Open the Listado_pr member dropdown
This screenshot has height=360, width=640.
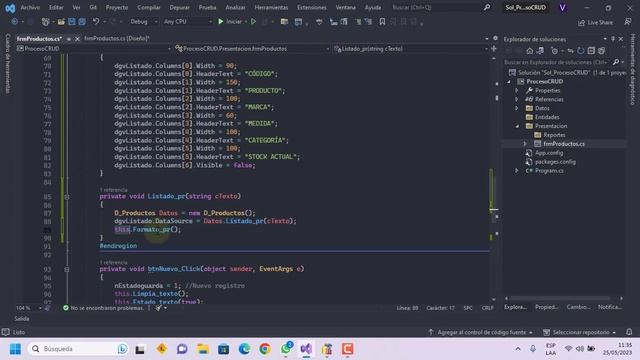point(410,49)
